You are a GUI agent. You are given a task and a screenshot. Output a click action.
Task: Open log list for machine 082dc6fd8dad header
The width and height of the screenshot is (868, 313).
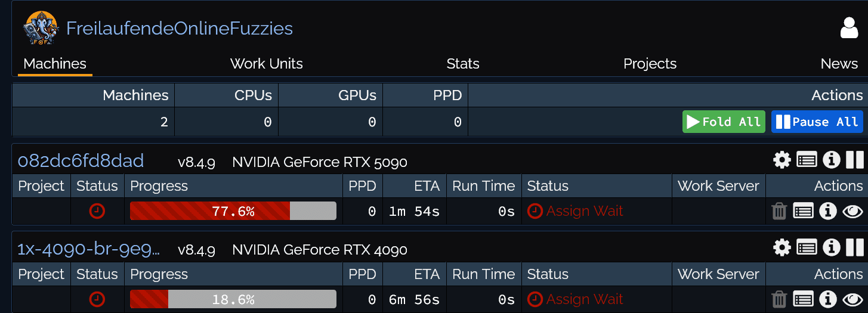807,160
